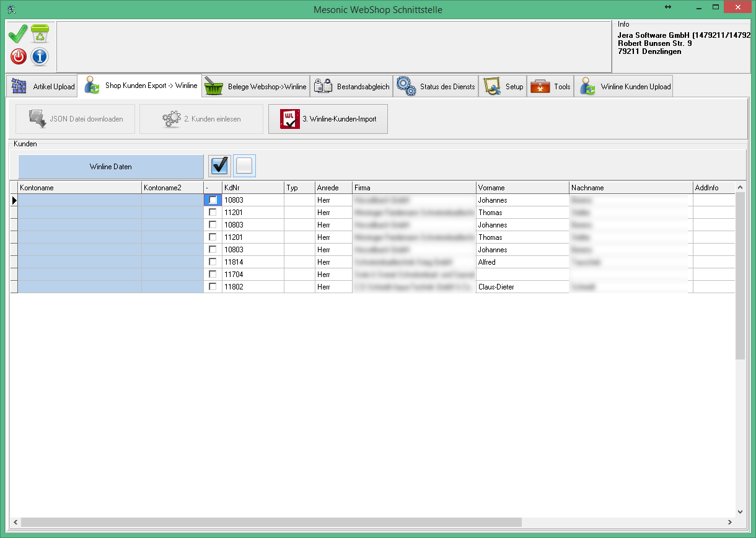Image resolution: width=756 pixels, height=538 pixels.
Task: Tick the checkbox for customer 11814
Action: coord(213,262)
